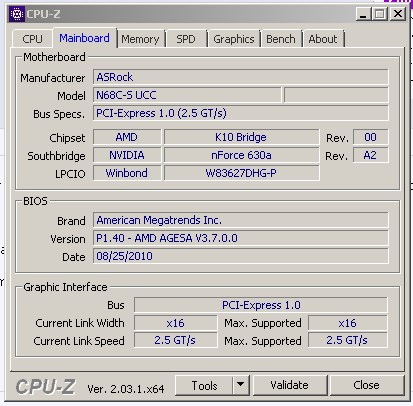Select the Mainboard tab
This screenshot has width=413, height=406.
(85, 38)
